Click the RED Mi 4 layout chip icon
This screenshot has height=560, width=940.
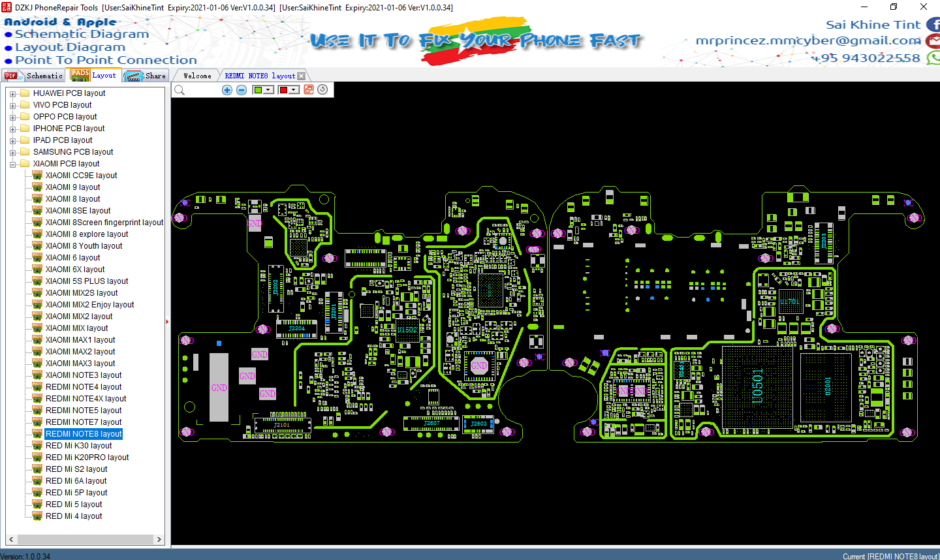click(37, 516)
